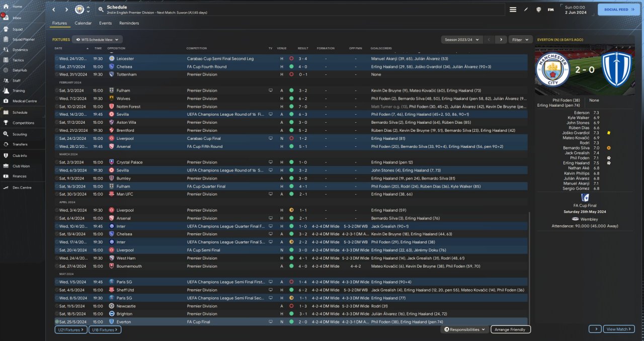Open U18 Fixtures
Screen dimensions: 644x341
105,329
